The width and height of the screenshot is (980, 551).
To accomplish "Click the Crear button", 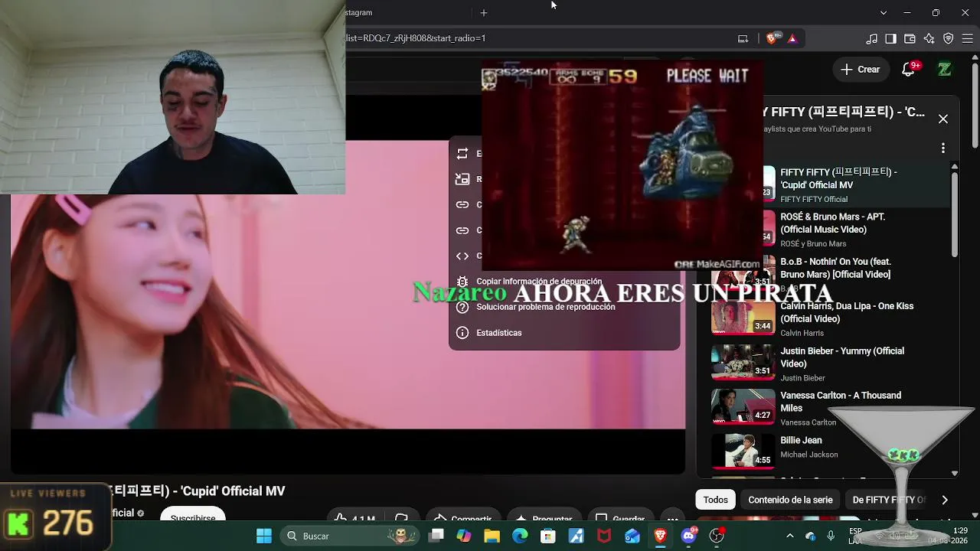I will pos(861,70).
